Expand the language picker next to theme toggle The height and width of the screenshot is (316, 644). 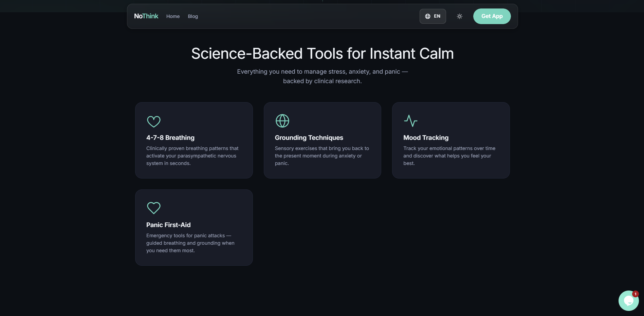433,16
